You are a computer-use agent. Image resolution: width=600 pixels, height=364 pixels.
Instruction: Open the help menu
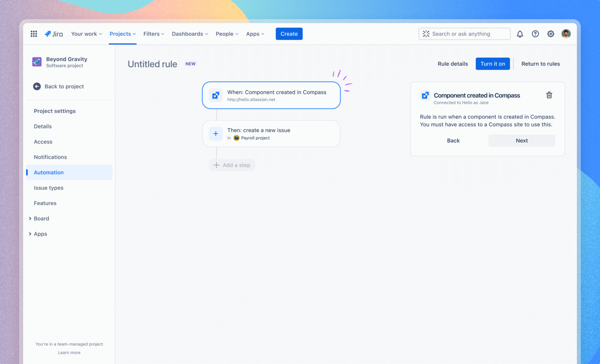click(535, 34)
